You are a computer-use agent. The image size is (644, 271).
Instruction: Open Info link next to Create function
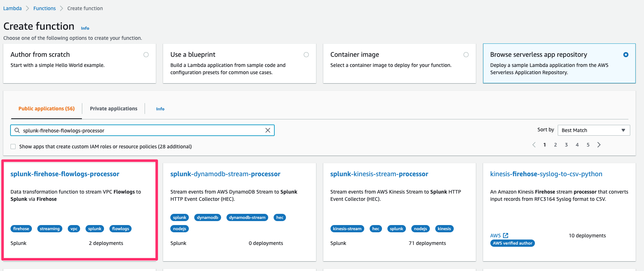[x=85, y=28]
